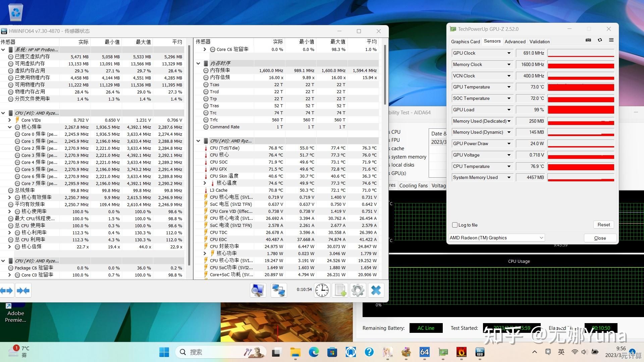
Task: Enable the Log to file checkbox
Action: click(x=455, y=225)
